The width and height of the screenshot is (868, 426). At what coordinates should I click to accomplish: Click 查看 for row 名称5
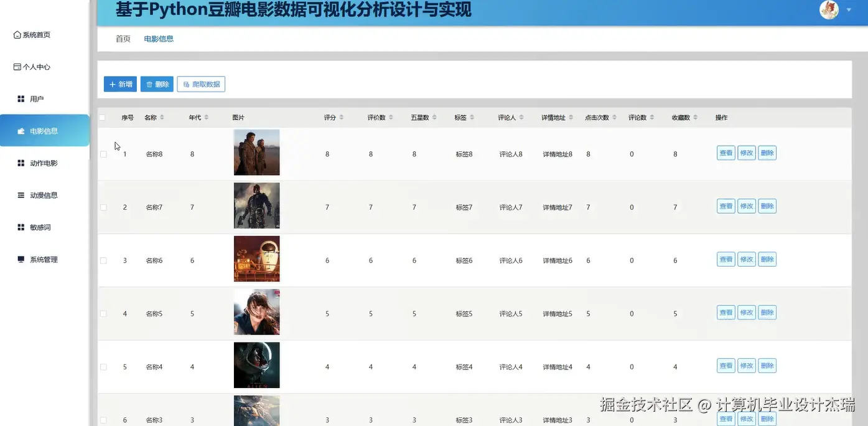coord(726,313)
